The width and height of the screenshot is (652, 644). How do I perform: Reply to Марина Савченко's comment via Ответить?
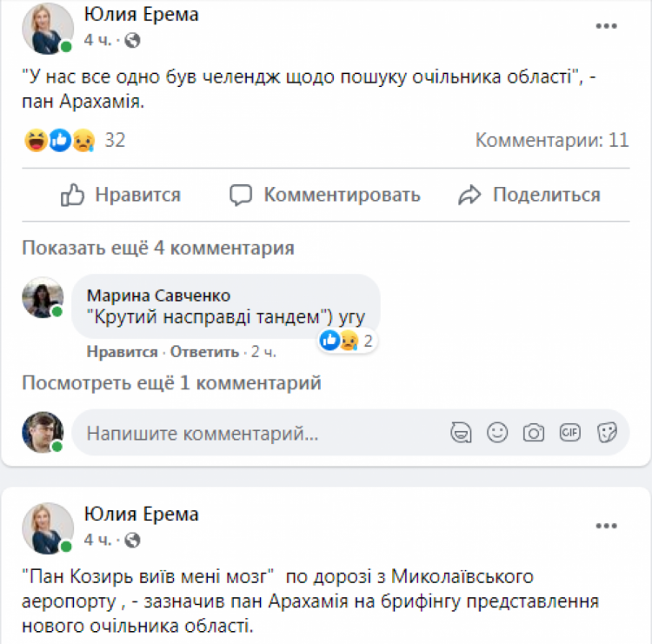[x=204, y=352]
